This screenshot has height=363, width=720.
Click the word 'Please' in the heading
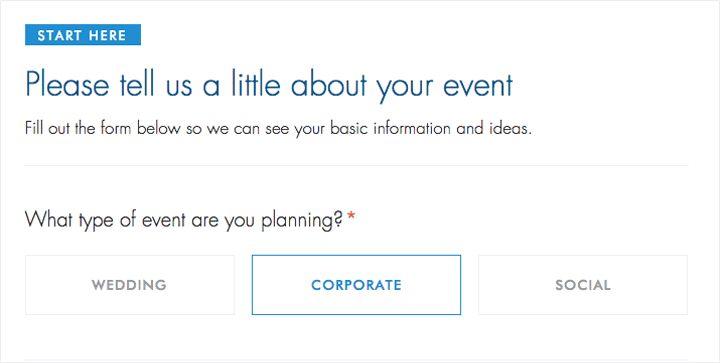68,85
